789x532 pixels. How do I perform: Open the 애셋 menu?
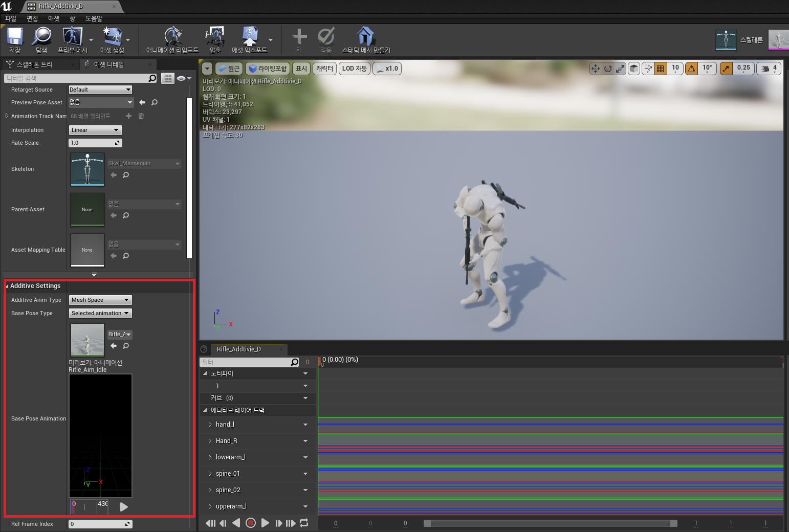pyautogui.click(x=54, y=18)
